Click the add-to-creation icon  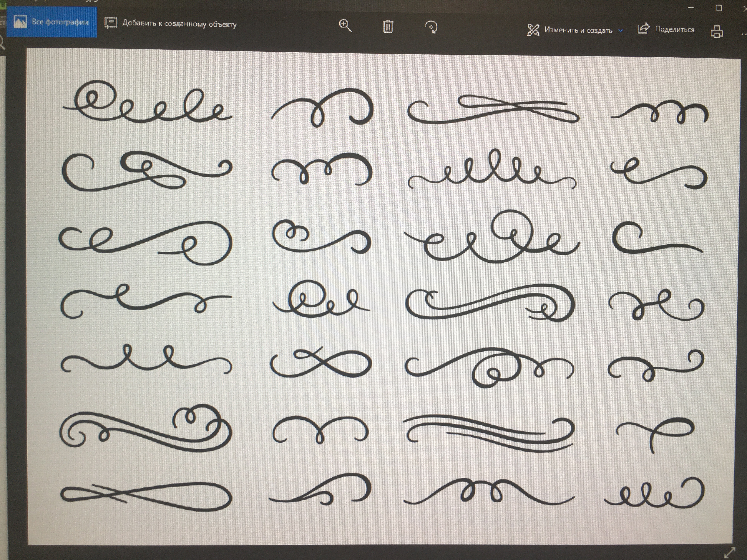point(111,23)
